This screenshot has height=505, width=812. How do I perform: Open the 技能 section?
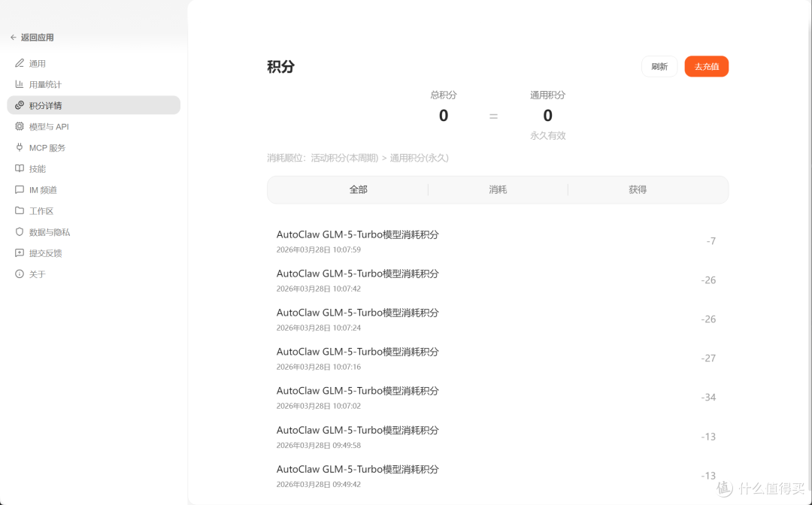tap(94, 168)
